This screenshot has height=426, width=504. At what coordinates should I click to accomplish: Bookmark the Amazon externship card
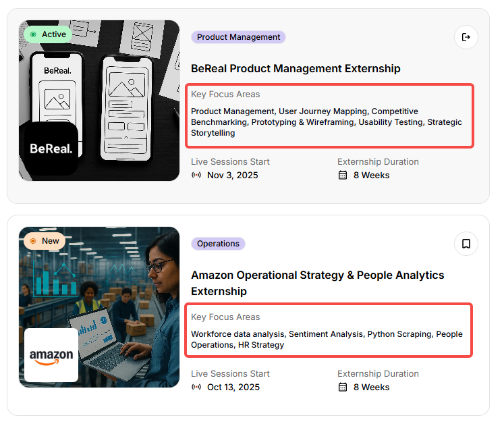click(x=466, y=244)
